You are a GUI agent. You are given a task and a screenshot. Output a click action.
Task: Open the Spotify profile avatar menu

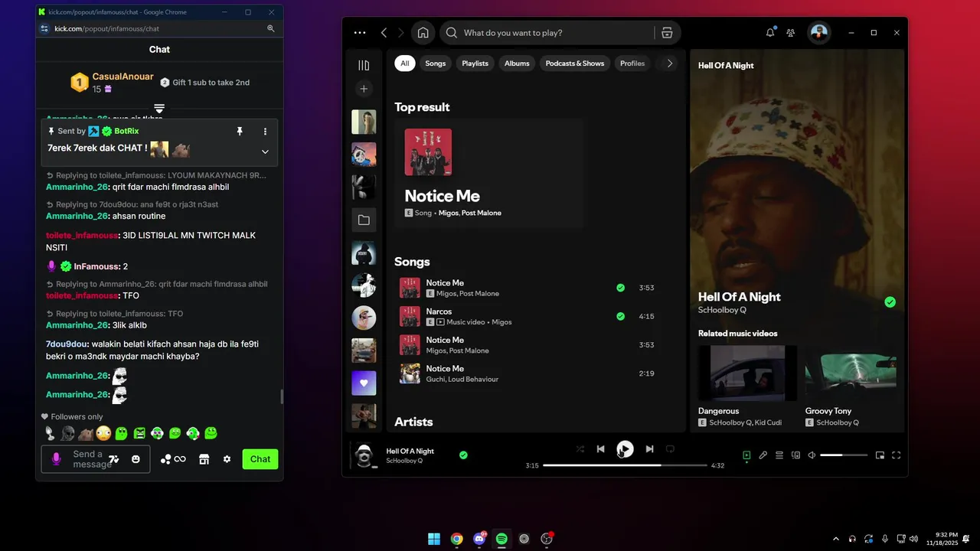click(819, 33)
